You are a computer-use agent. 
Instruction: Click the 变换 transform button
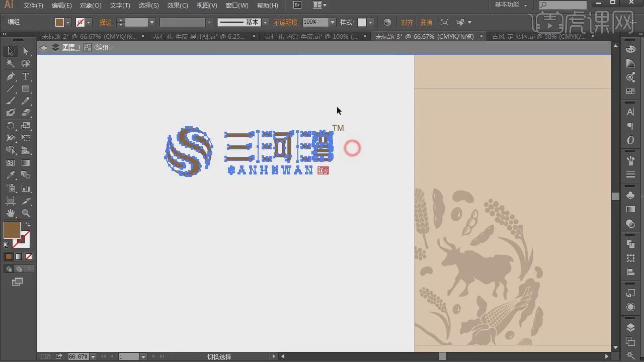(426, 22)
